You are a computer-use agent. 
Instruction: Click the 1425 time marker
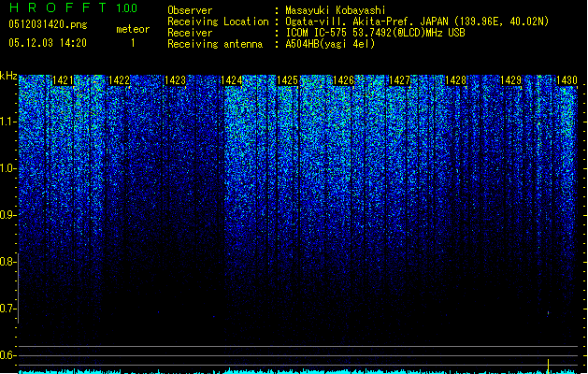click(287, 80)
